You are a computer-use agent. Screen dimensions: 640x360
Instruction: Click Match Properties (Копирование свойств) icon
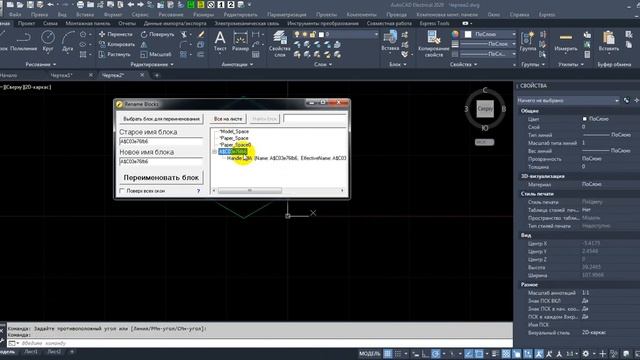433,44
